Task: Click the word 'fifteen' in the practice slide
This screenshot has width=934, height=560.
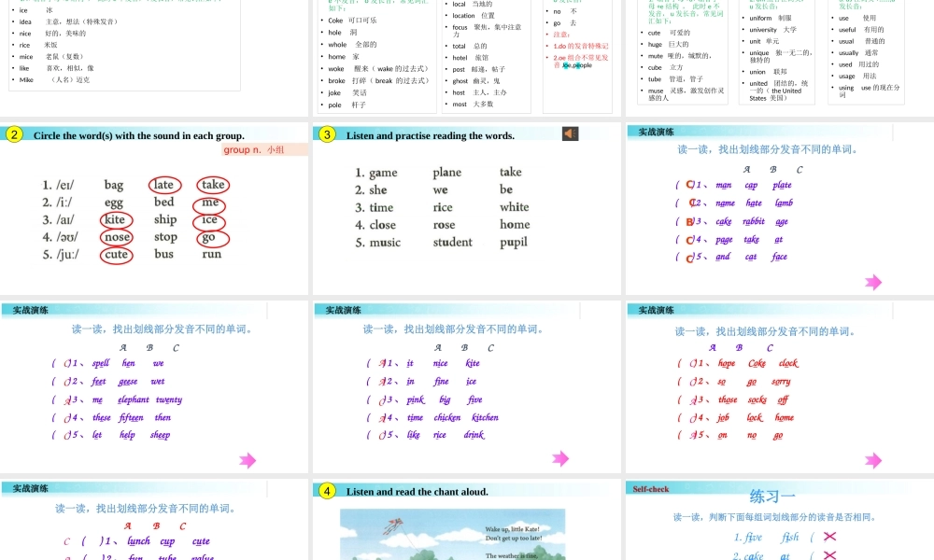Action: tap(131, 418)
